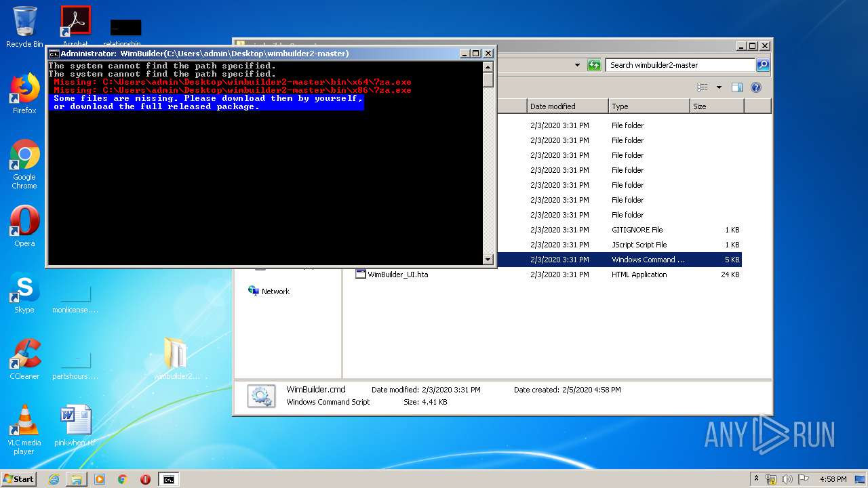Screen dimensions: 868x488
Task: Open Internet Explorer from the taskbar
Action: click(x=54, y=479)
